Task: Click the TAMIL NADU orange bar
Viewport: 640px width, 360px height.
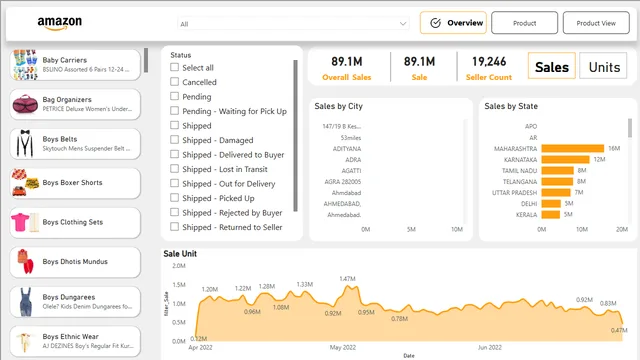Action: tap(558, 170)
